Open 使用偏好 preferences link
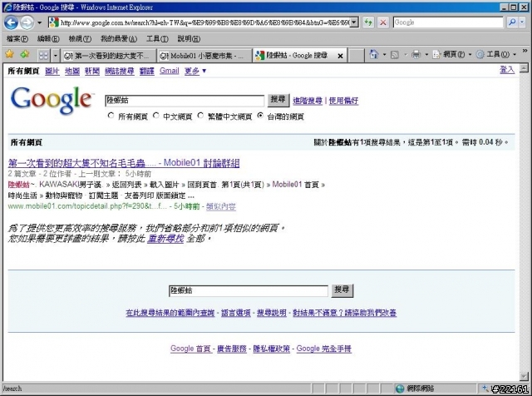 [343, 101]
